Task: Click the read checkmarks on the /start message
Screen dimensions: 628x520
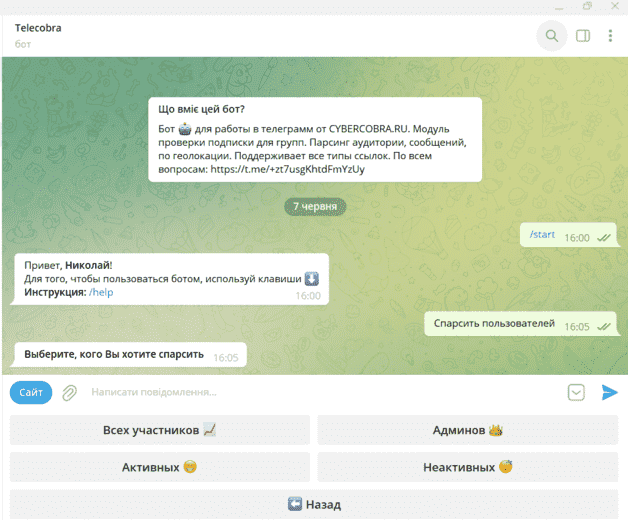Action: [604, 238]
